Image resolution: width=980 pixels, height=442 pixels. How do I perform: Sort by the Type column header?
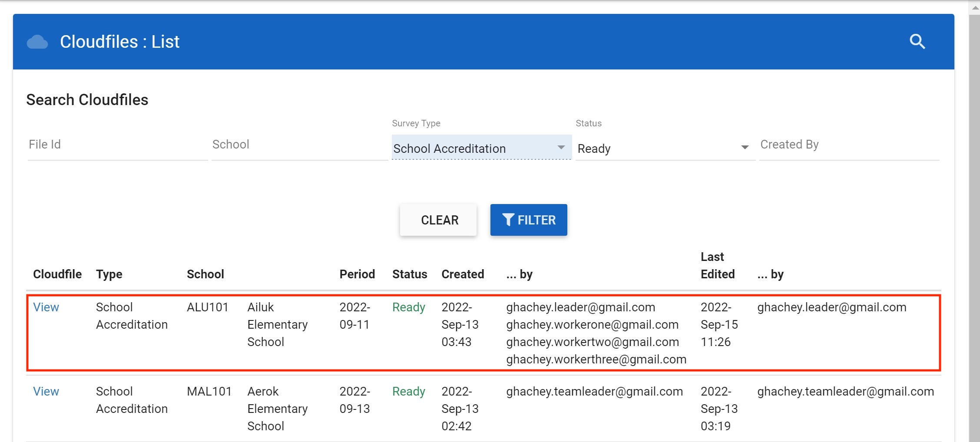[x=109, y=274]
